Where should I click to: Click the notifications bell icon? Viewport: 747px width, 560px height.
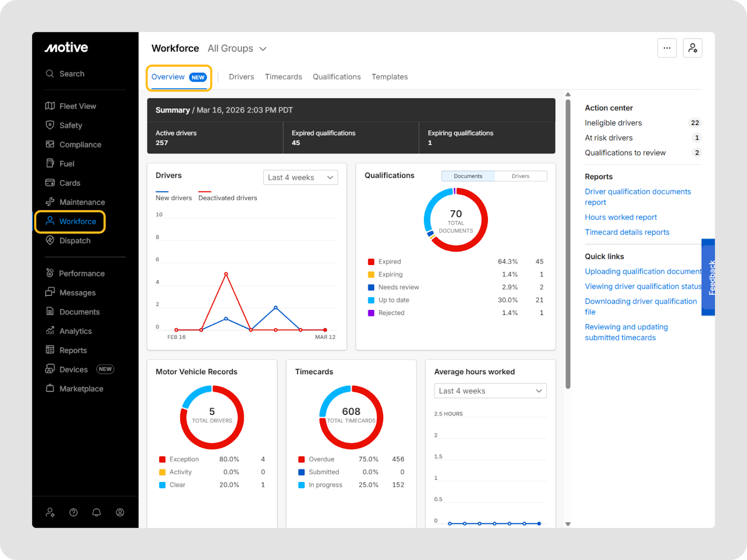[x=97, y=512]
